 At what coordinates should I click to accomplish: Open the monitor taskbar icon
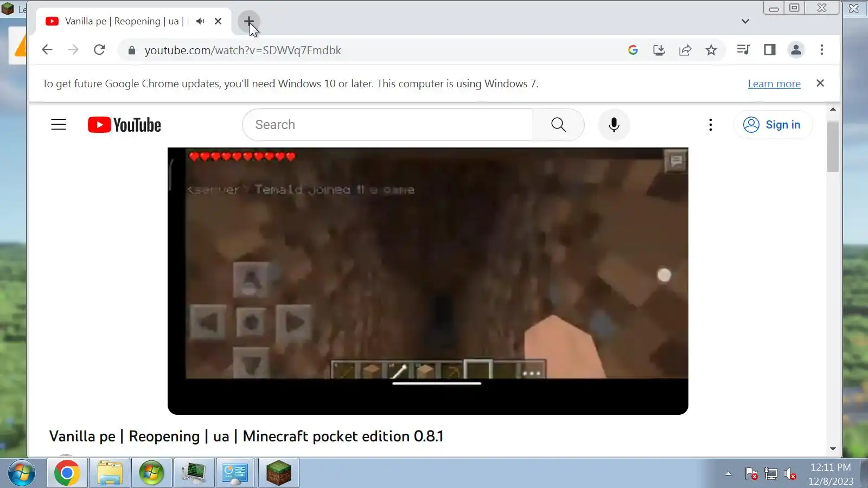tap(194, 473)
